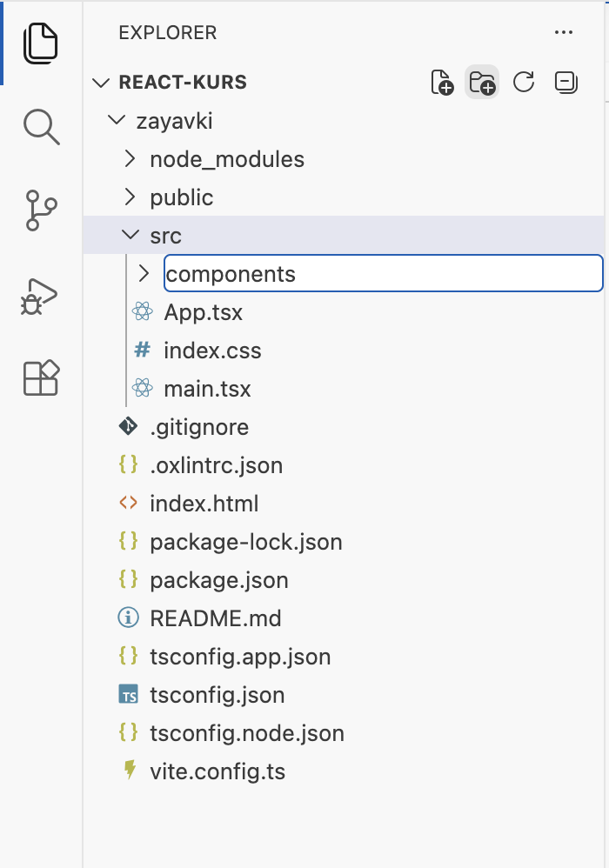Open the .oxlintrc.json file
The image size is (609, 868).
pyautogui.click(x=217, y=465)
